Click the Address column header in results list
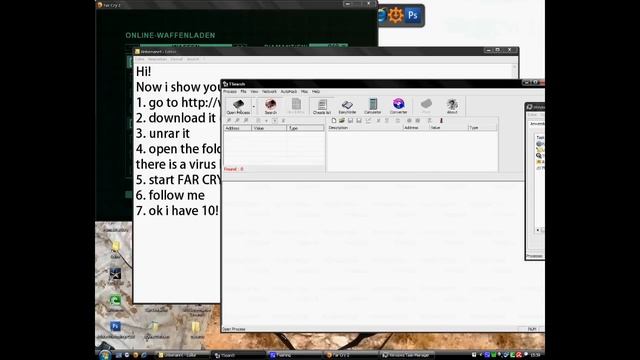 [x=238, y=128]
